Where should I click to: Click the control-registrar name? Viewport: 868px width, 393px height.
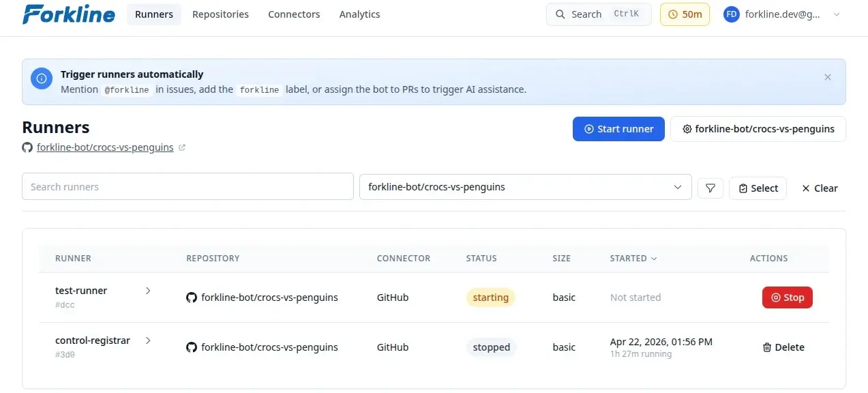click(93, 340)
